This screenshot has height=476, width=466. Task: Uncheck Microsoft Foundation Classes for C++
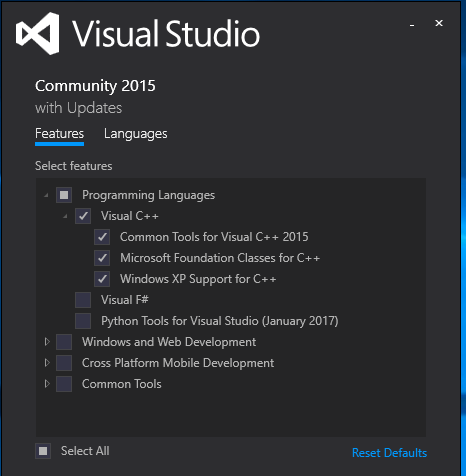click(x=102, y=258)
